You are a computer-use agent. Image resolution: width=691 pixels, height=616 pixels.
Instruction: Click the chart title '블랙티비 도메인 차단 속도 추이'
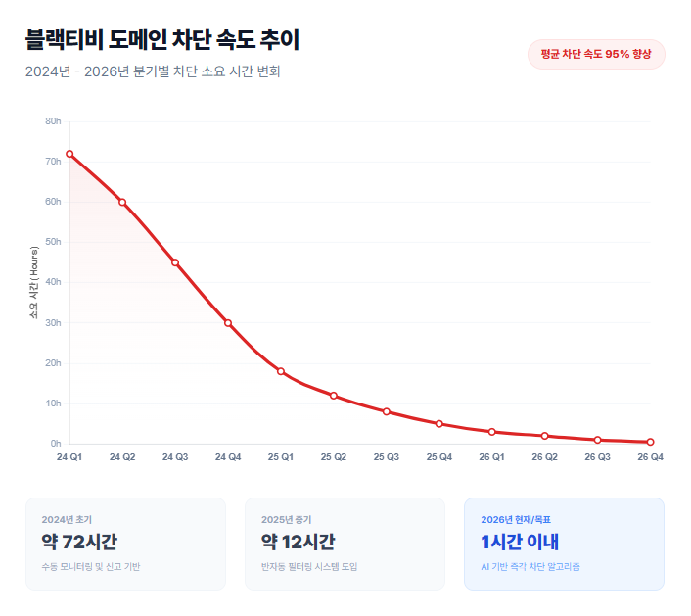tap(162, 40)
